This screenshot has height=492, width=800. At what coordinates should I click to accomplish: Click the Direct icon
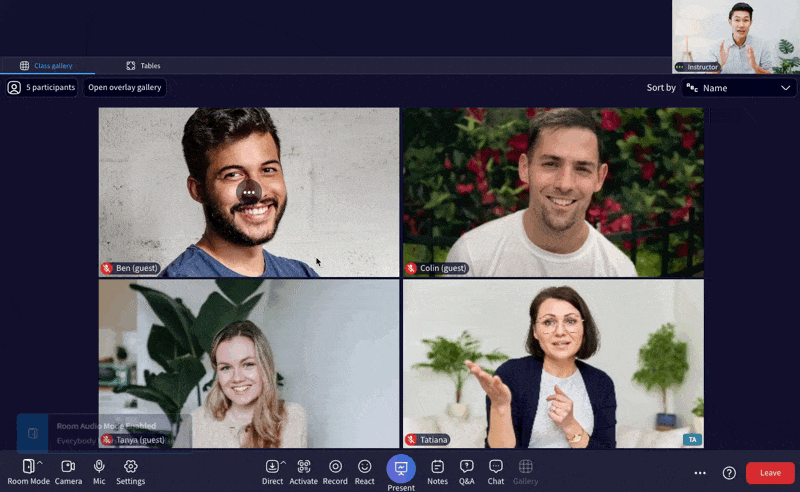[272, 466]
